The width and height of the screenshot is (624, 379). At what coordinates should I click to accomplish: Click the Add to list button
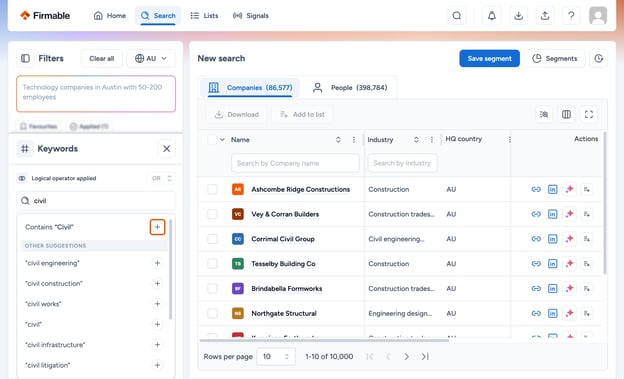(x=302, y=114)
